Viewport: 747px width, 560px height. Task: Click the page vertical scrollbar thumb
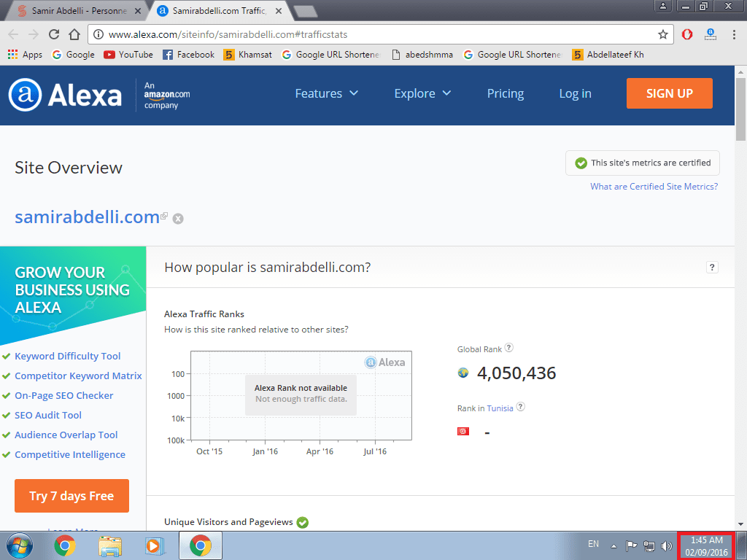point(740,109)
